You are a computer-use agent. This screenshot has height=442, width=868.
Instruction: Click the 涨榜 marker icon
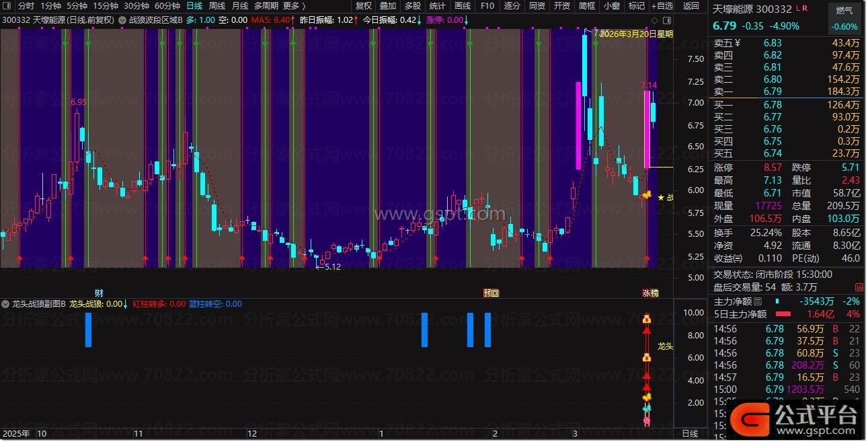[650, 293]
